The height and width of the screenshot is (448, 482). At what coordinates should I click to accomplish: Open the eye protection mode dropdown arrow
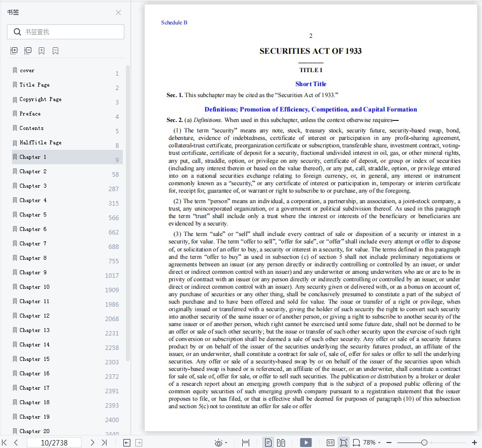click(226, 443)
